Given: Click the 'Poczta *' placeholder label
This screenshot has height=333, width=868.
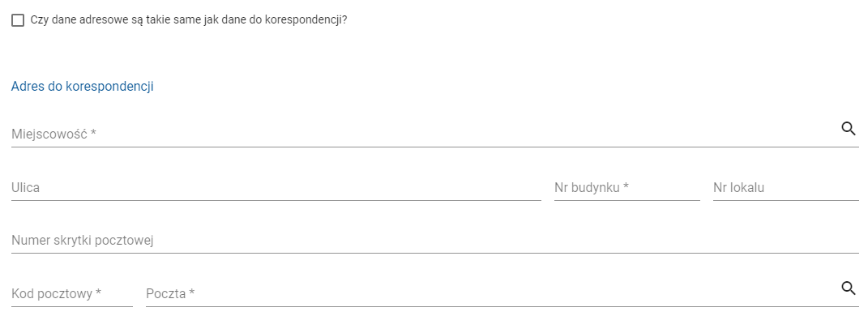Looking at the screenshot, I should tap(170, 293).
